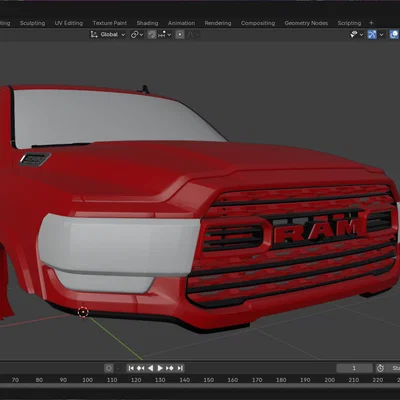The width and height of the screenshot is (400, 400).
Task: Switch to the Texture Paint workspace
Action: (110, 23)
